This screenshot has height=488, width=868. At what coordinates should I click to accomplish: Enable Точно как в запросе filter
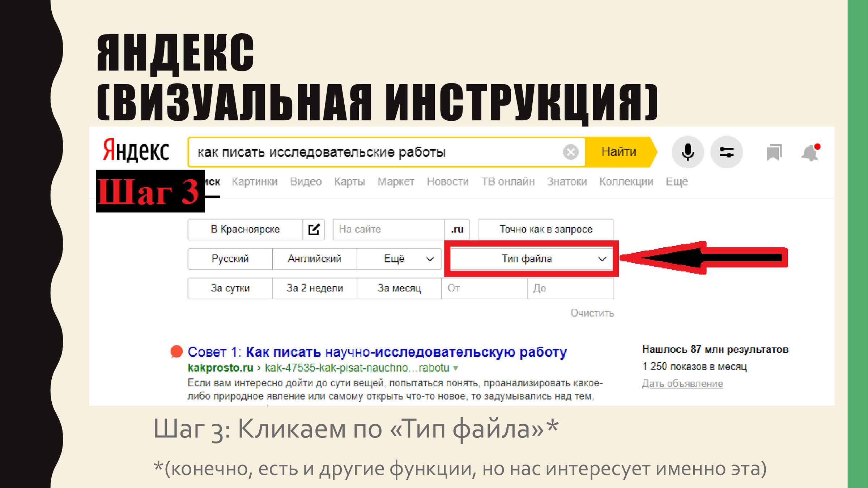point(546,230)
